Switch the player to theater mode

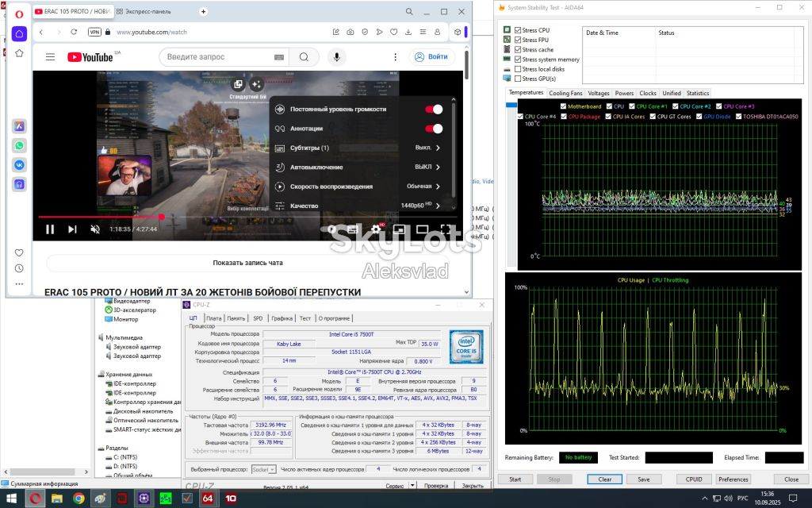pyautogui.click(x=423, y=229)
